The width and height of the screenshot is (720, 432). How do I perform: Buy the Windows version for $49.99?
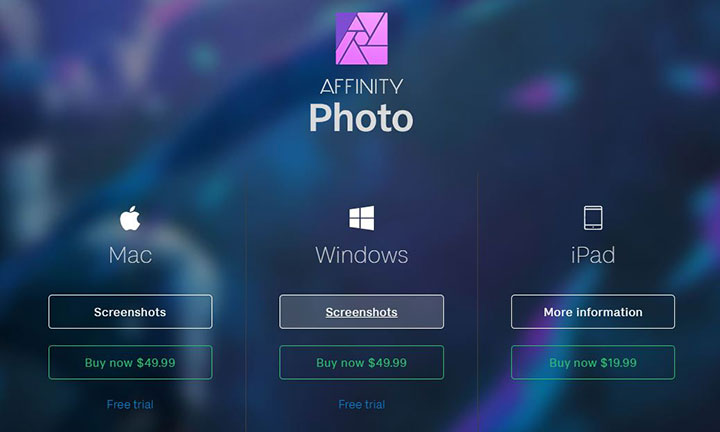coord(361,363)
